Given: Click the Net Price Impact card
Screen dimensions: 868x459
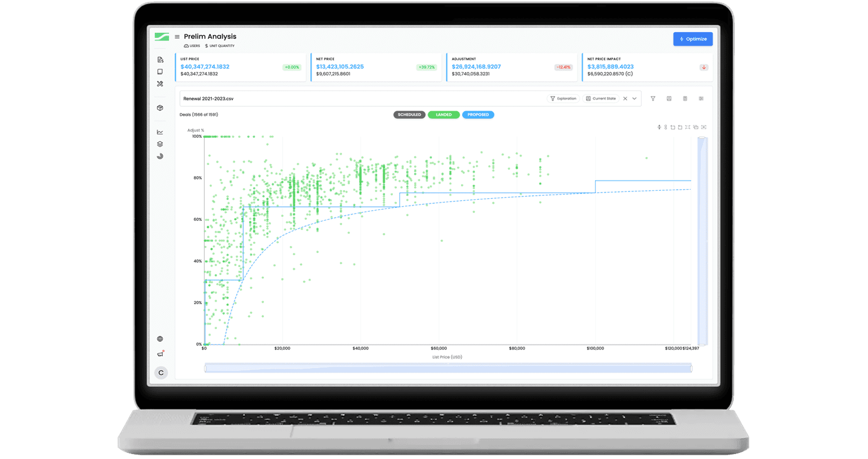Looking at the screenshot, I should [x=647, y=67].
